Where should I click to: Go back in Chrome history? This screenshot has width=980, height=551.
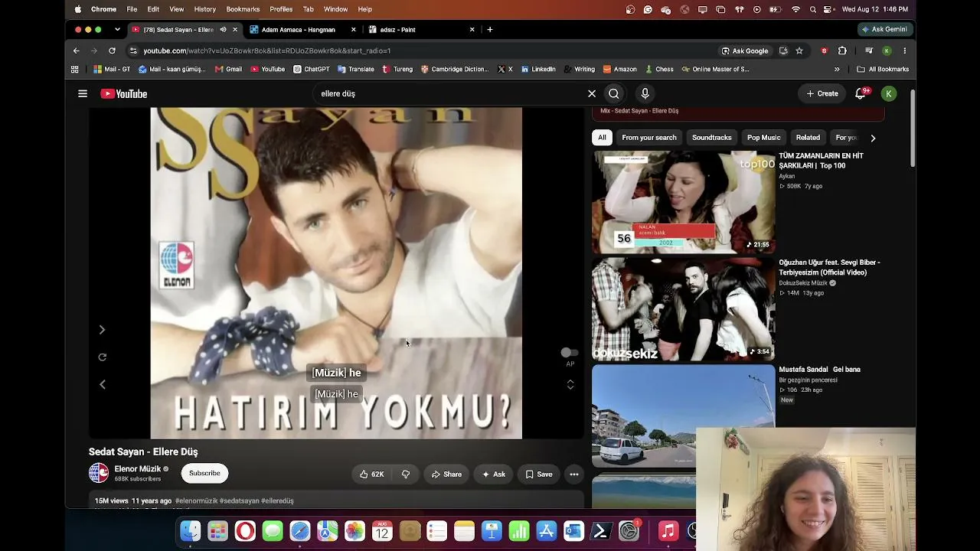point(76,51)
